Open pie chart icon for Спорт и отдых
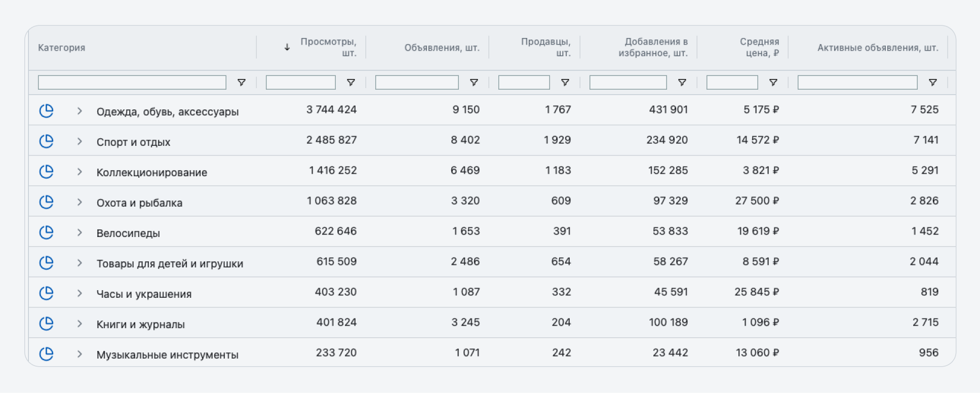 click(x=47, y=141)
